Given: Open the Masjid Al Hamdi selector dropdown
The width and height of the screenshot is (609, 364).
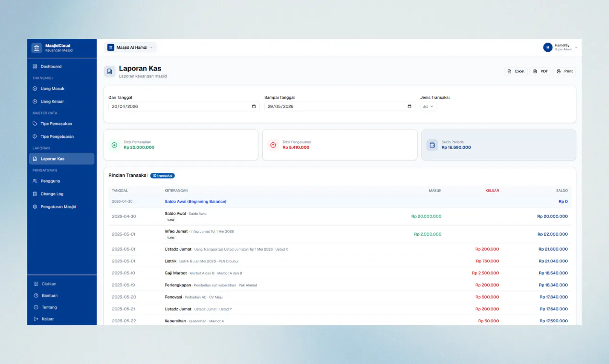Looking at the screenshot, I should tap(130, 47).
